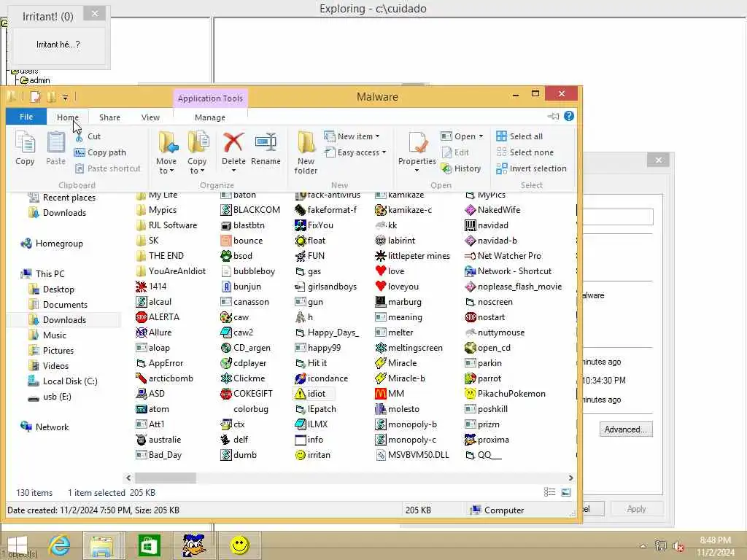Open Homegroup in navigation pane
747x560 pixels.
(x=53, y=244)
